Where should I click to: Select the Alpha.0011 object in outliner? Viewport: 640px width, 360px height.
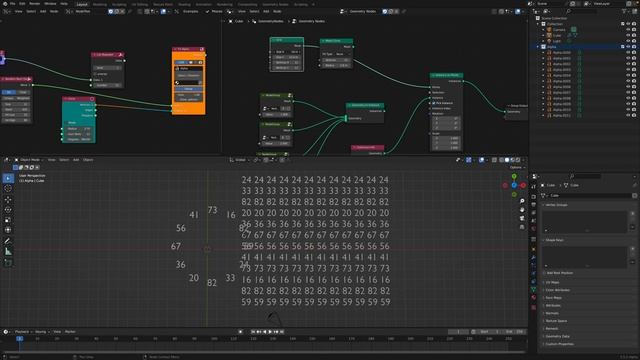(x=562, y=116)
